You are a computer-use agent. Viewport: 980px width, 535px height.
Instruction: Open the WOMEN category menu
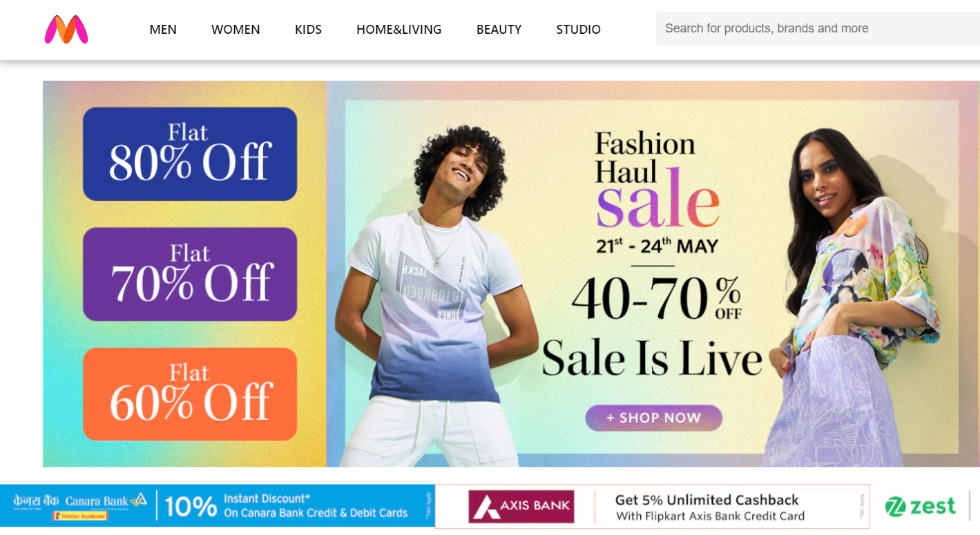(236, 29)
